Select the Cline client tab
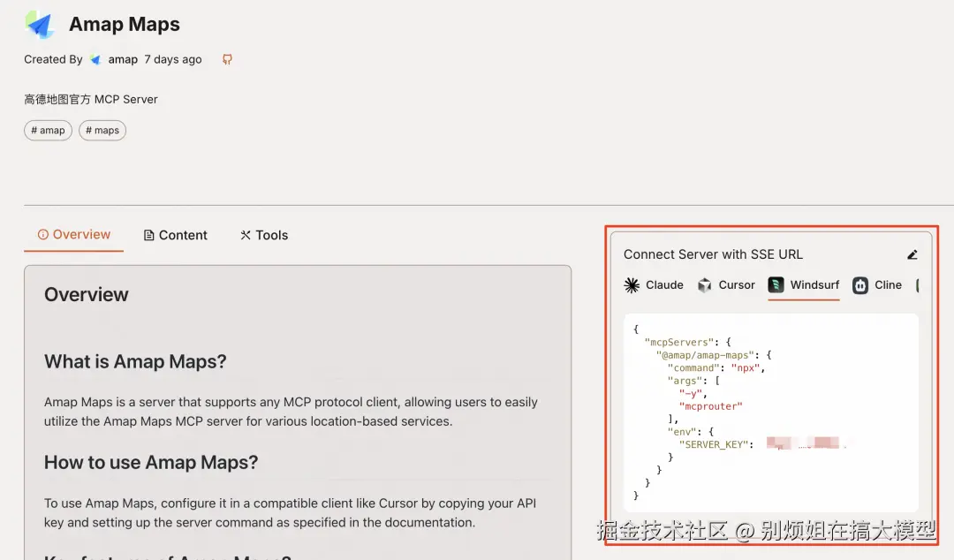The image size is (954, 560). click(877, 285)
